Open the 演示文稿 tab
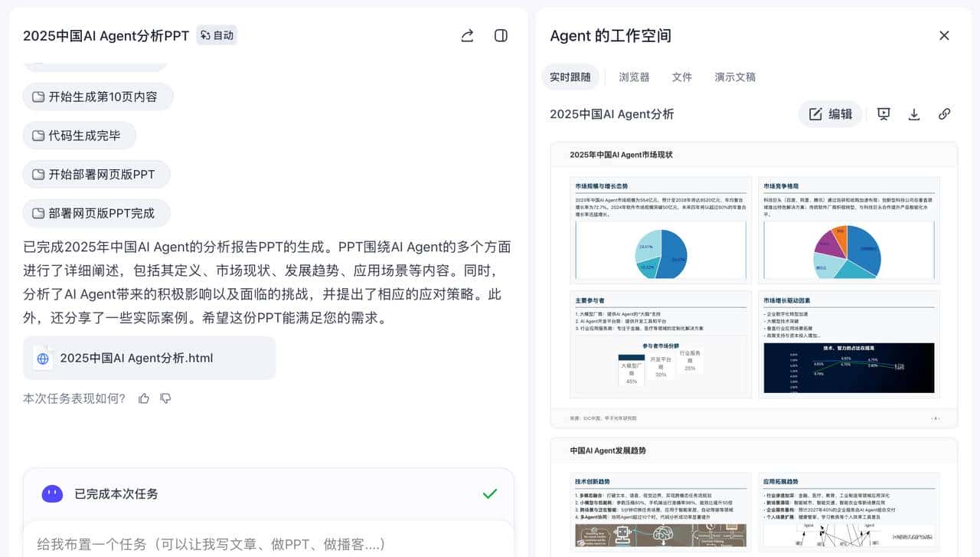This screenshot has width=980, height=557. point(734,77)
